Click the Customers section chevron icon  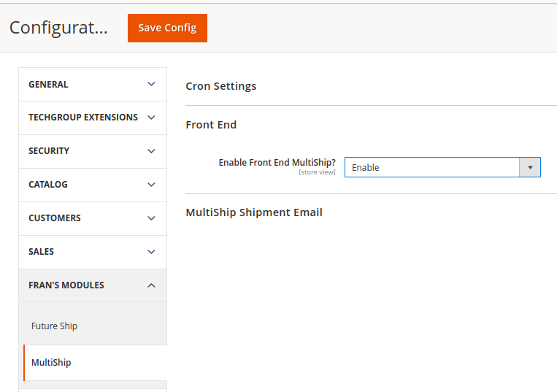pyautogui.click(x=151, y=218)
